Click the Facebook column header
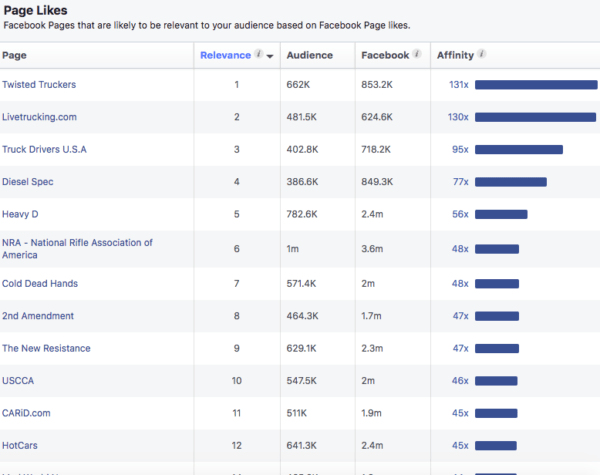The image size is (600, 475). coord(385,55)
